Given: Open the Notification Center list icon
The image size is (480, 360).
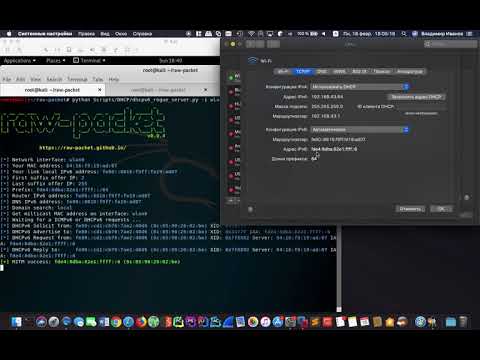Looking at the screenshot, I should (469, 34).
